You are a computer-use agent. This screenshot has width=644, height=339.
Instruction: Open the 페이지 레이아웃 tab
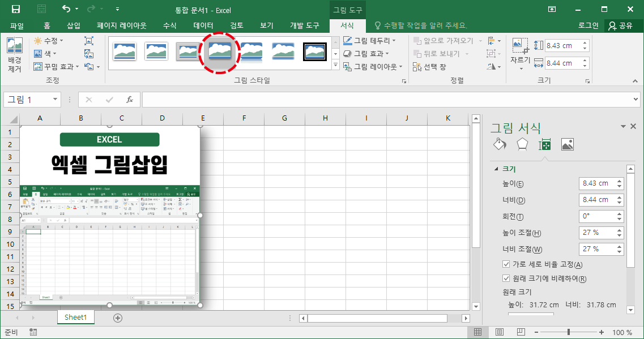click(122, 25)
